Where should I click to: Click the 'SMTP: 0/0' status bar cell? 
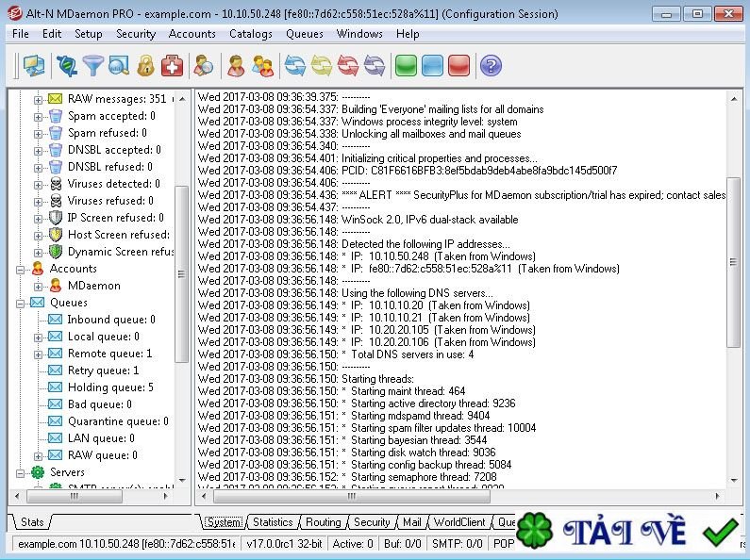tap(458, 544)
